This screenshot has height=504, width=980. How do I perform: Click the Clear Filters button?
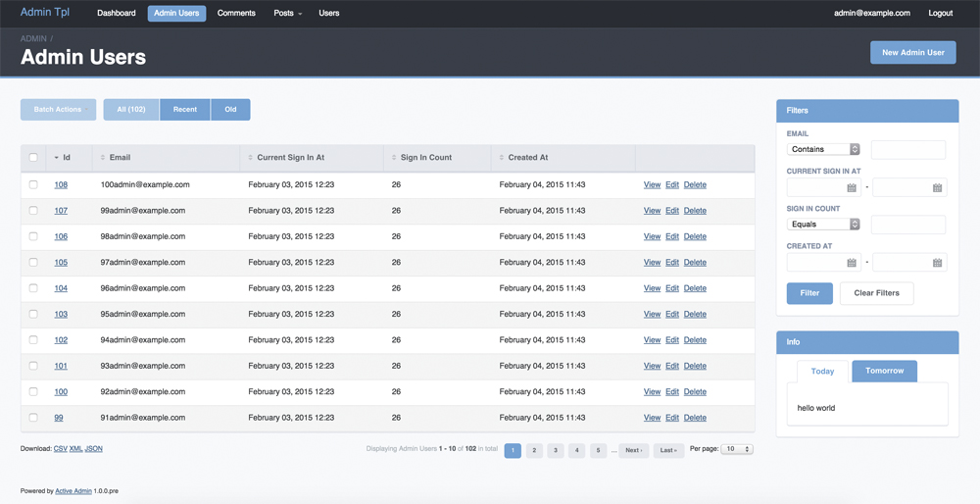876,293
